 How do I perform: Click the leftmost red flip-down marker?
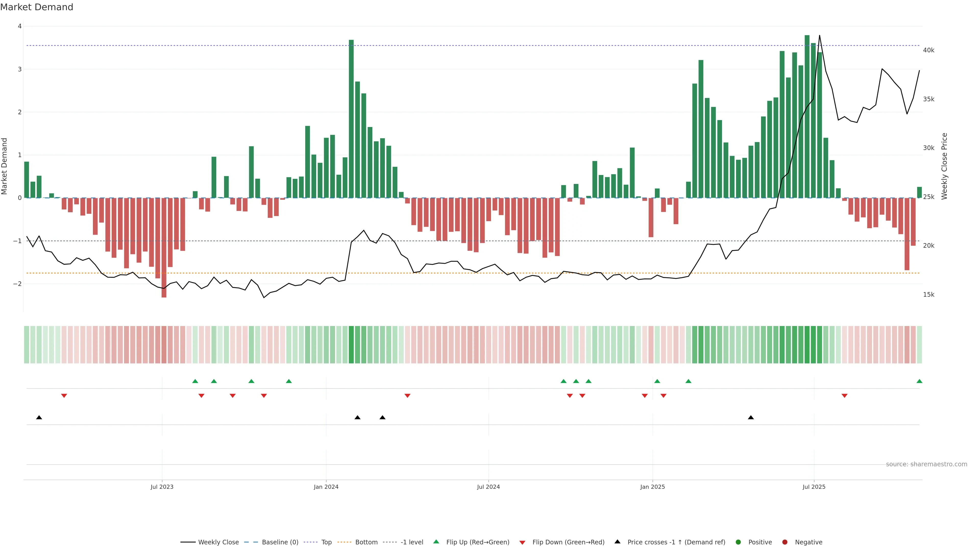coord(64,396)
